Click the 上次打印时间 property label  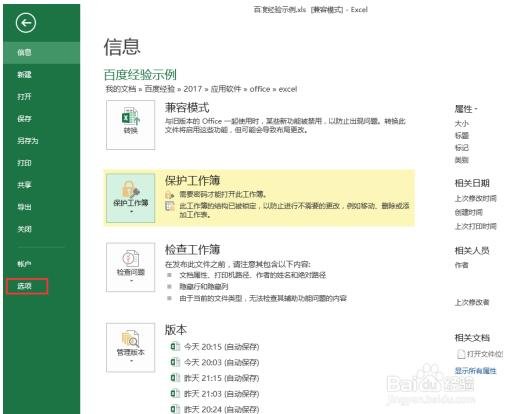click(476, 226)
